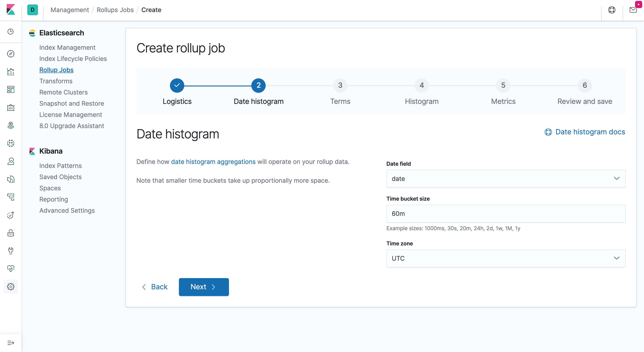Screen dimensions: 644x352
Task: Open Visualize chart icon in sidebar
Action: pyautogui.click(x=11, y=72)
